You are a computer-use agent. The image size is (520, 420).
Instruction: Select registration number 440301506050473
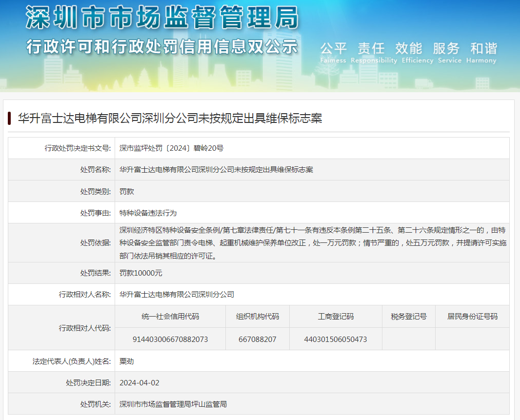(336, 340)
